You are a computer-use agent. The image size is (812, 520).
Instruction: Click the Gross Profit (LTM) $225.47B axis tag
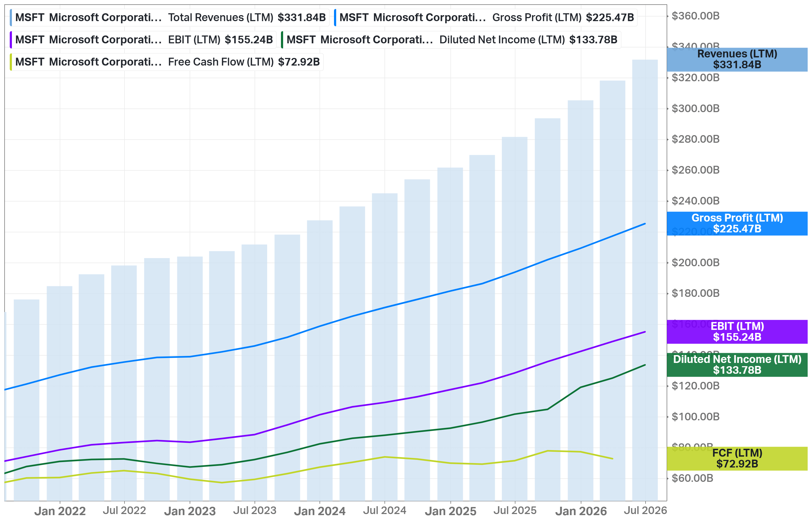737,223
